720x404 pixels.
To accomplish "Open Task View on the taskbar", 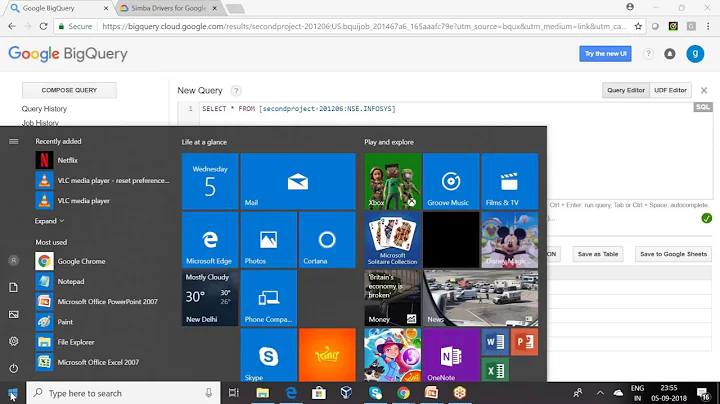I will pos(234,393).
